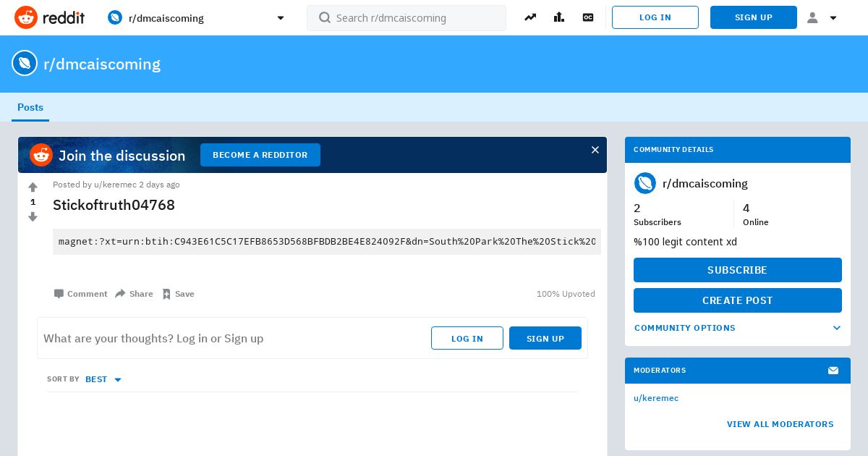868x456 pixels.
Task: Click the header SIGN UP button
Action: point(754,17)
